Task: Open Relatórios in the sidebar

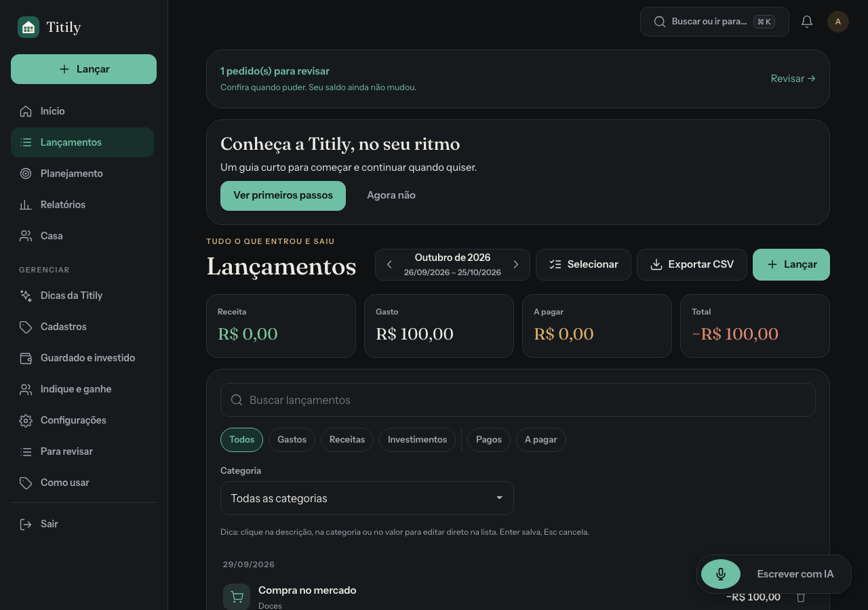Action: 82,205
